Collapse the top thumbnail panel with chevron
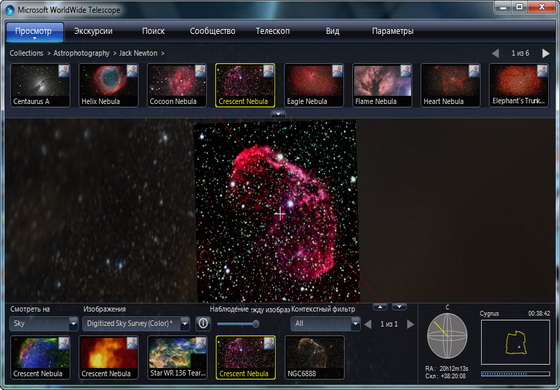Screen dimensions: 560x390 pos(278,114)
